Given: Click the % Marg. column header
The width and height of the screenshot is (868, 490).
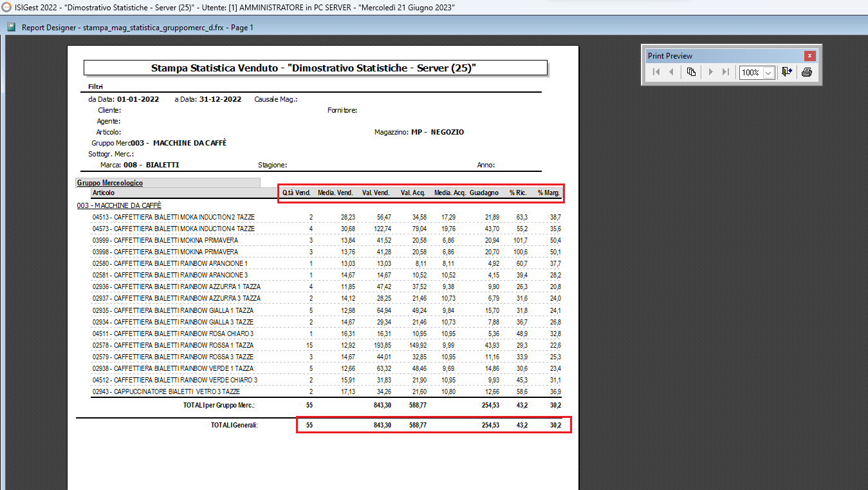Looking at the screenshot, I should pyautogui.click(x=549, y=193).
